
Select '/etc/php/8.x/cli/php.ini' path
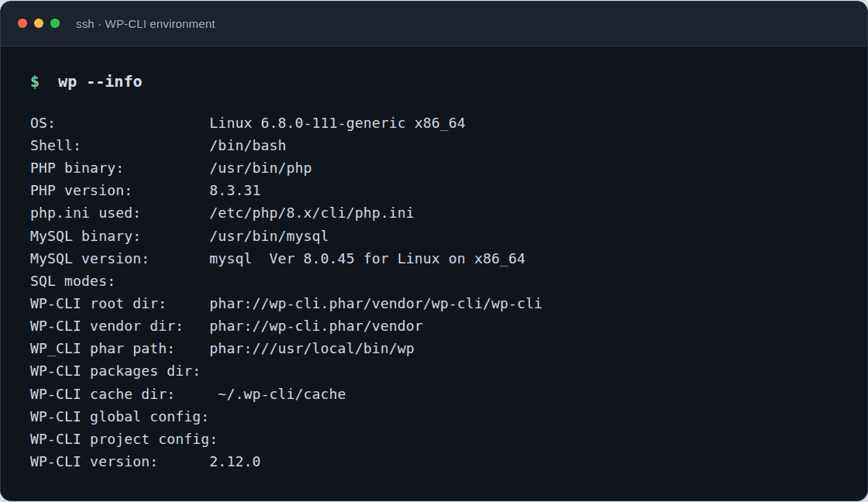coord(312,213)
